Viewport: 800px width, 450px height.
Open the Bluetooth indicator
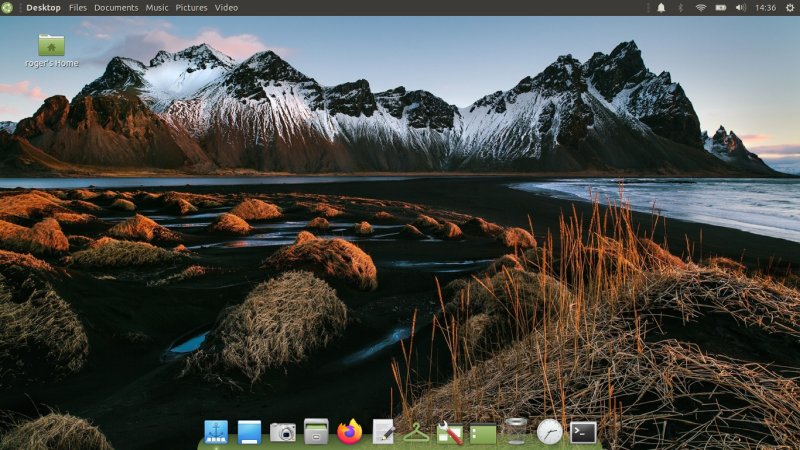(x=681, y=7)
